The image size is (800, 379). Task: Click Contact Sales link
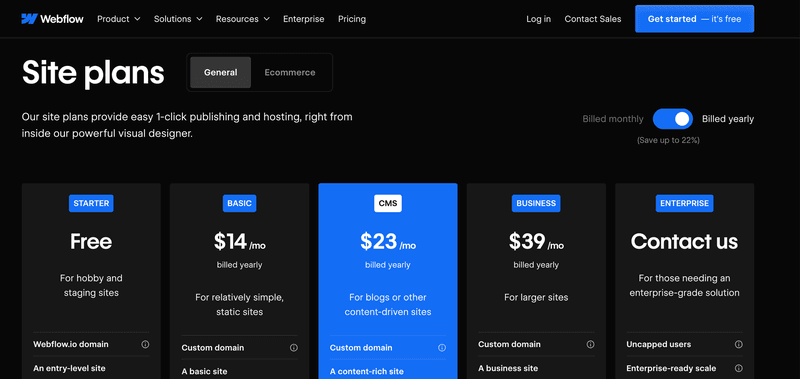593,19
